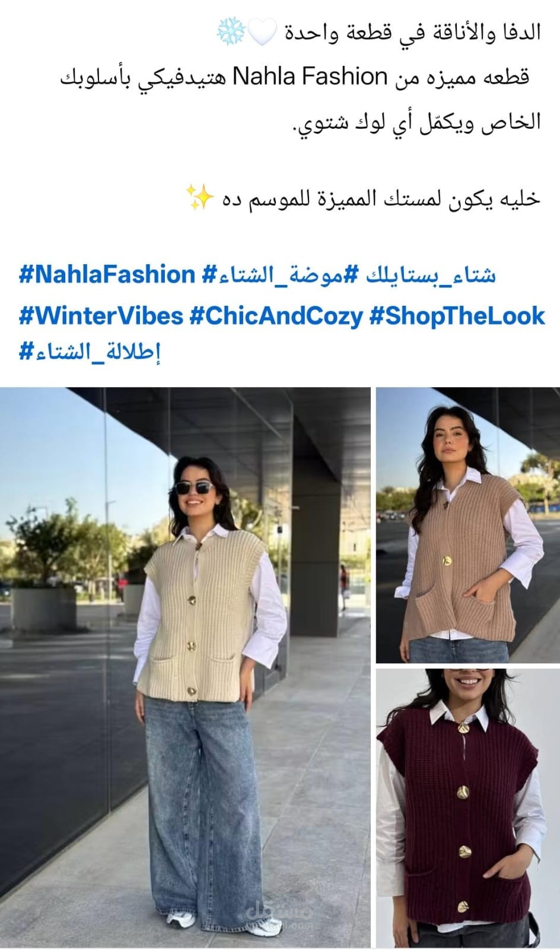Open the large beige vest photo
This screenshot has height=950, width=560.
pyautogui.click(x=185, y=667)
